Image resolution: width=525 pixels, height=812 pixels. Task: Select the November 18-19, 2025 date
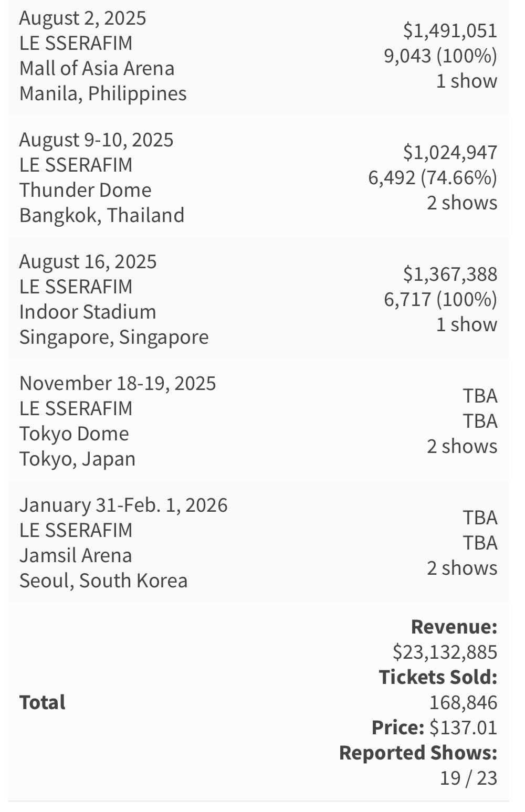click(x=118, y=384)
